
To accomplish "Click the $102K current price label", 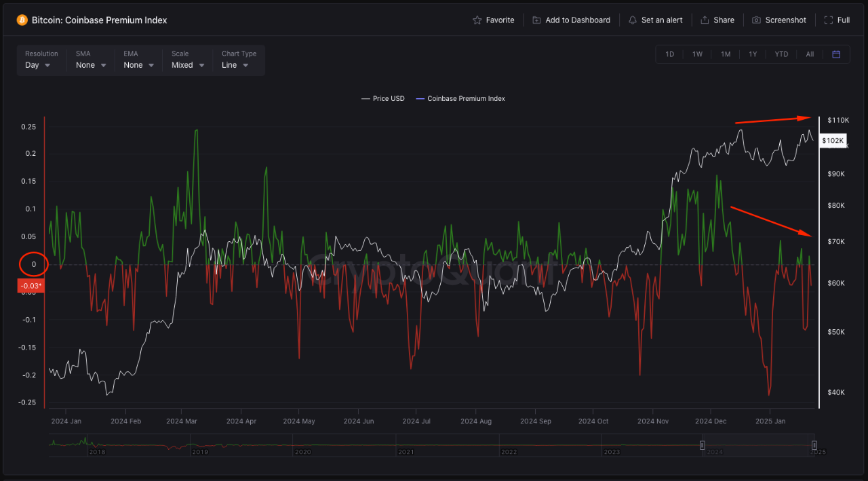I will click(x=833, y=141).
